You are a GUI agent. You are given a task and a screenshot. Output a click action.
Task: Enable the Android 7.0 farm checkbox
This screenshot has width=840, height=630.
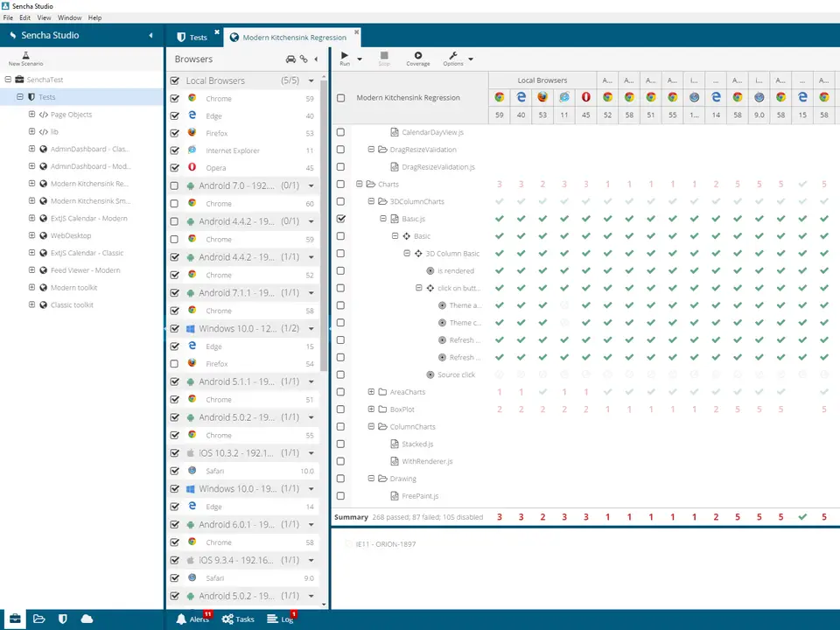tap(175, 185)
